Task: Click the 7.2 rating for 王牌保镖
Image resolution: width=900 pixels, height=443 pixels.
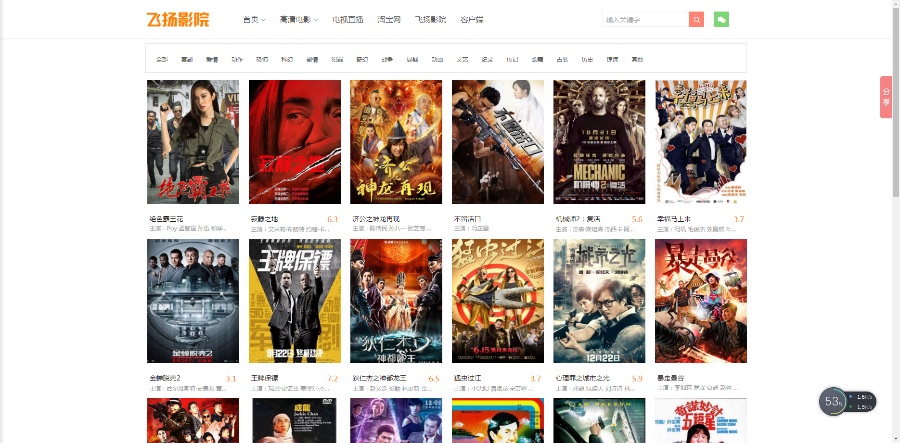Action: coord(332,378)
